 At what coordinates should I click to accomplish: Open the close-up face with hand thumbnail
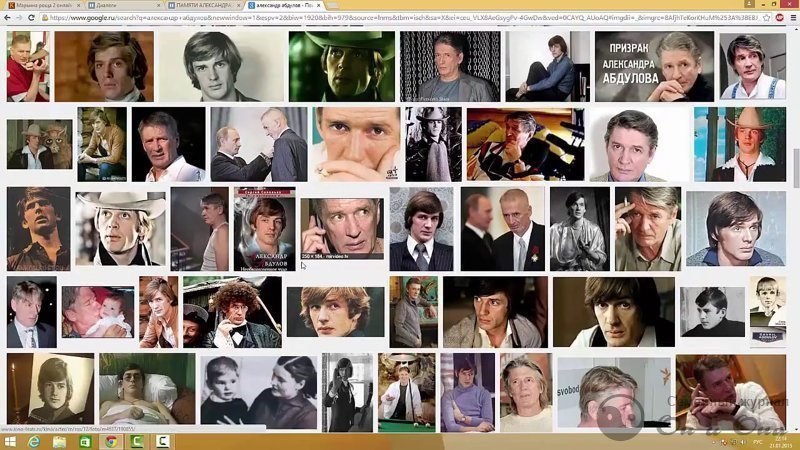356,144
